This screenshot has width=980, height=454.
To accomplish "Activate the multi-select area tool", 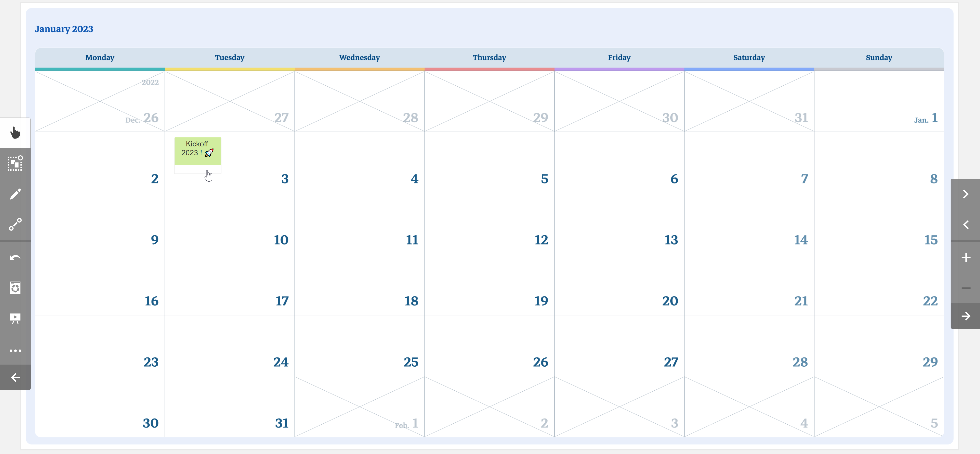I will pyautogui.click(x=15, y=163).
